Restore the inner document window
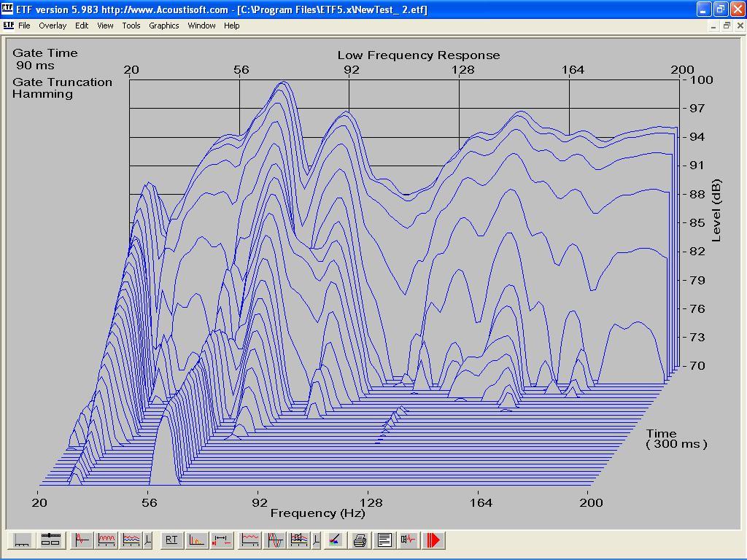 [x=727, y=26]
